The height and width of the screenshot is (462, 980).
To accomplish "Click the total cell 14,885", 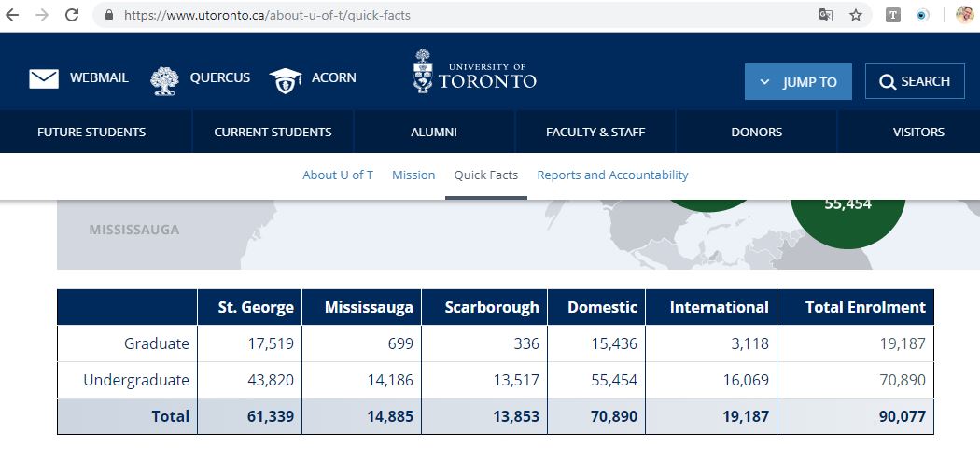I will [x=389, y=416].
